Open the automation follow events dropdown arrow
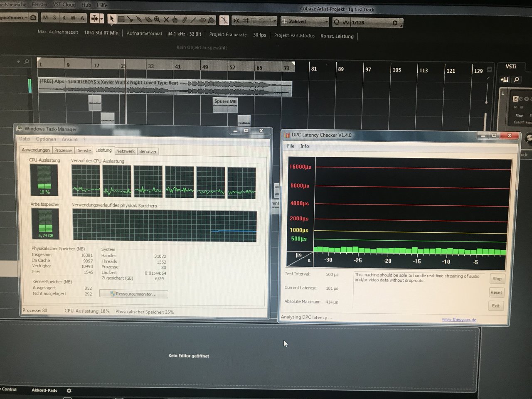 click(x=101, y=19)
